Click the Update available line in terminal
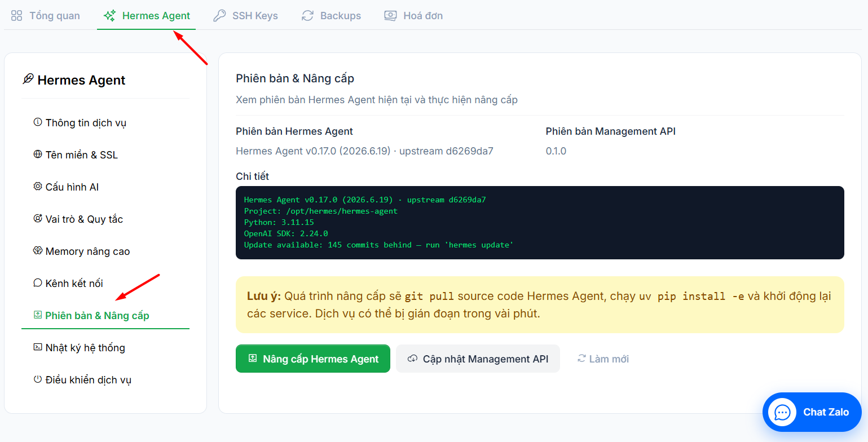 click(378, 245)
